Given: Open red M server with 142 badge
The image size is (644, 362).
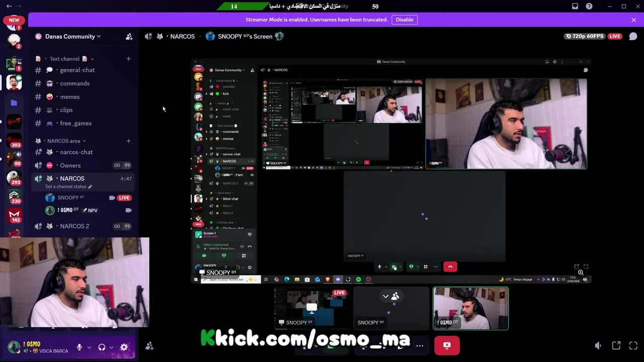Looking at the screenshot, I should coord(14,215).
